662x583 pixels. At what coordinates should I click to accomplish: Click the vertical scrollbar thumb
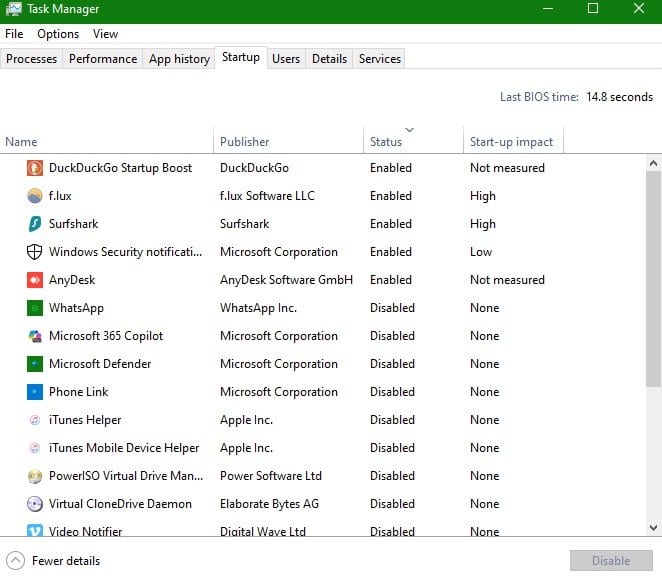(x=653, y=279)
